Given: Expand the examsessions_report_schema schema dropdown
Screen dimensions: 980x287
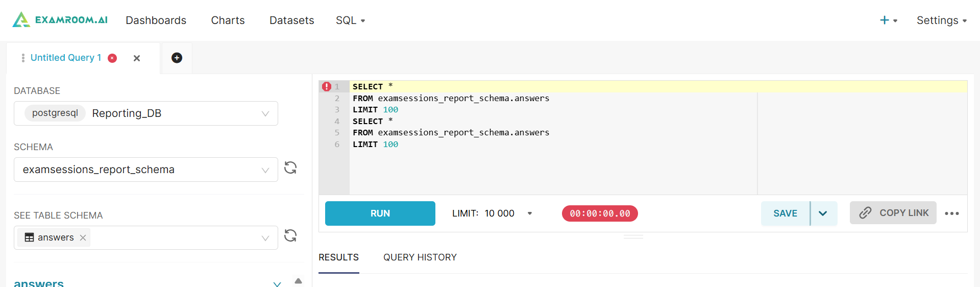Looking at the screenshot, I should coord(146,170).
